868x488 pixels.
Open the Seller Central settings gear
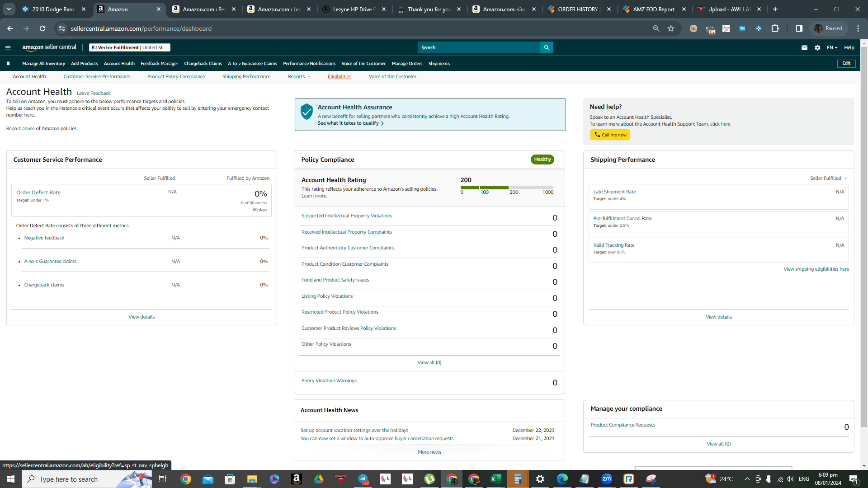[x=817, y=47]
